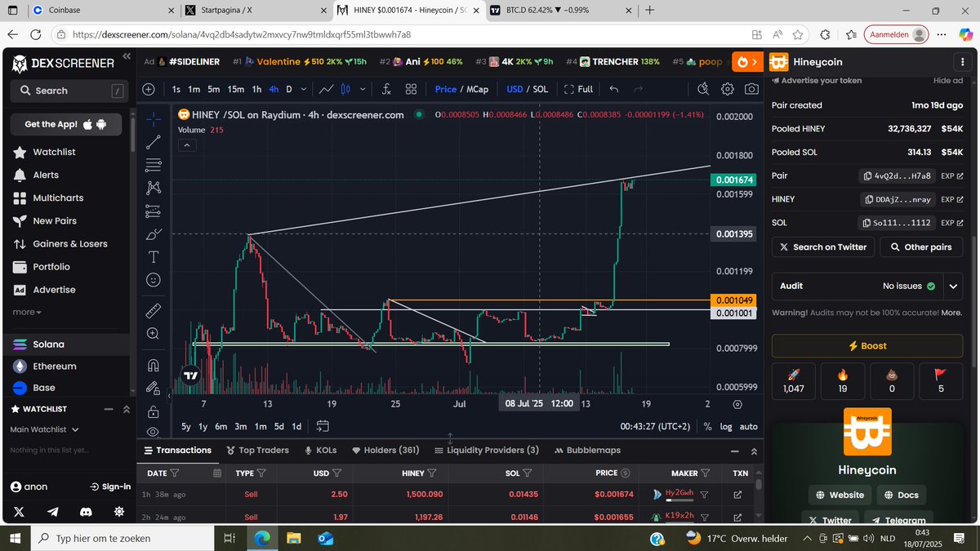Filter transactions by TYPE column
The image size is (980, 551).
tap(261, 473)
